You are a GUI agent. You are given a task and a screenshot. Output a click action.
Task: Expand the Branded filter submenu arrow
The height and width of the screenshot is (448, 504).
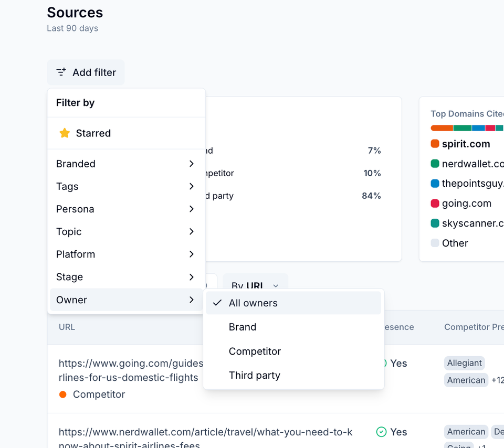(x=192, y=164)
